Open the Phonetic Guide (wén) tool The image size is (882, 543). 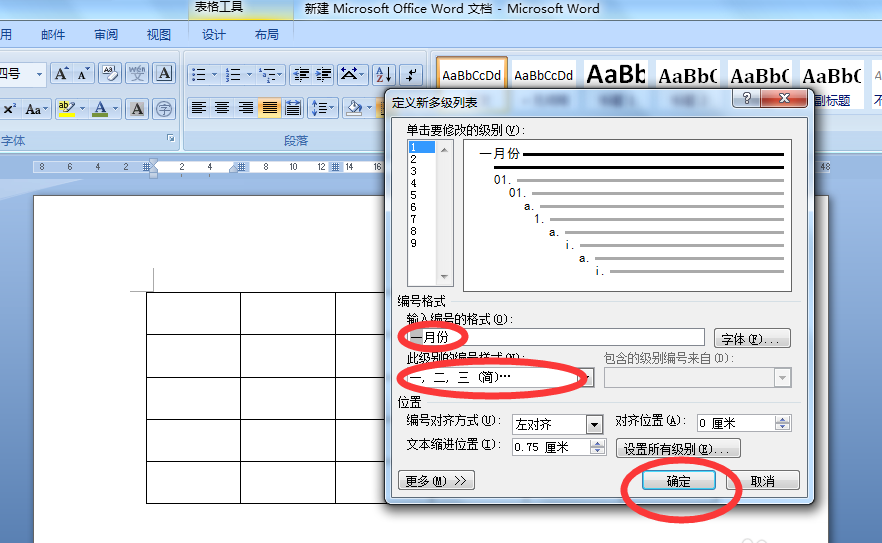pyautogui.click(x=137, y=74)
